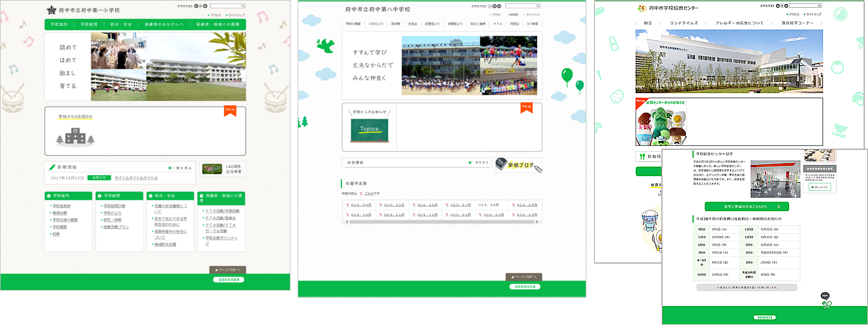Open ICT教育 tab on the 第八中学校 site
Screen dimensions: 868x325
tap(532, 24)
